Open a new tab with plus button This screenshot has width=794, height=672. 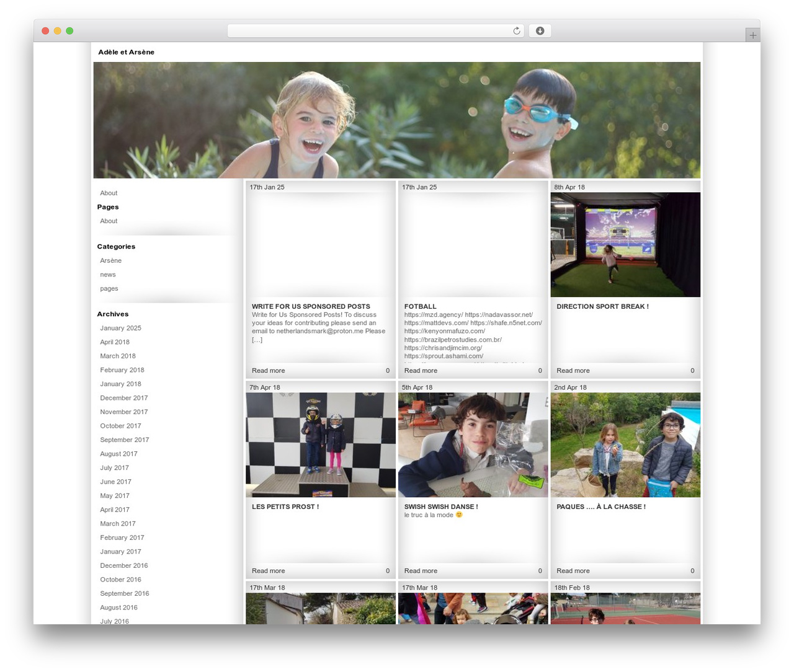tap(752, 35)
